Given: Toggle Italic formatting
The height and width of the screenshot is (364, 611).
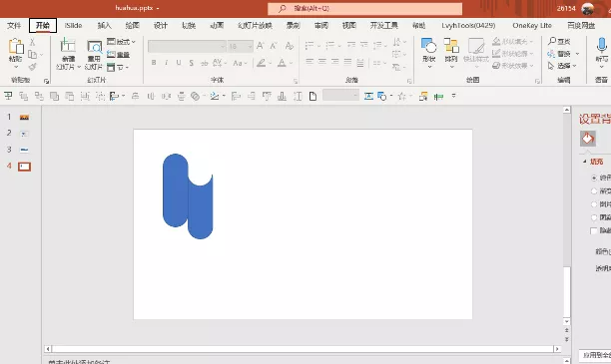Looking at the screenshot, I should (x=167, y=63).
